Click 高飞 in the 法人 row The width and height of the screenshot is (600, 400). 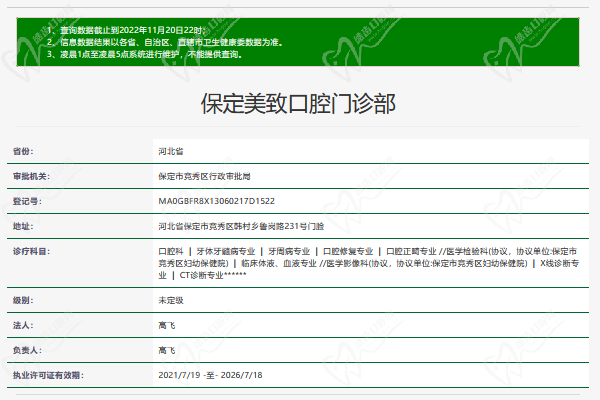tap(167, 325)
